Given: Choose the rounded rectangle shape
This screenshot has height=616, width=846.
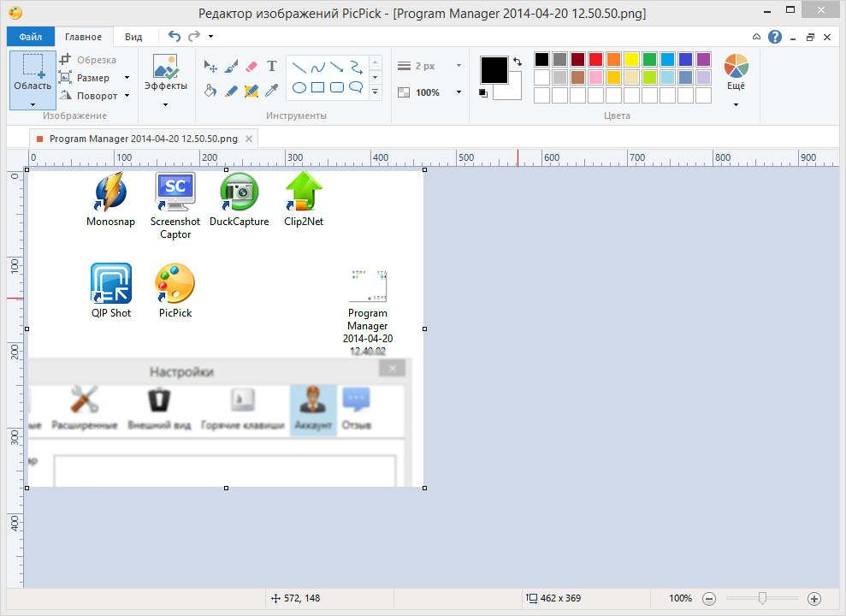Looking at the screenshot, I should coord(337,87).
